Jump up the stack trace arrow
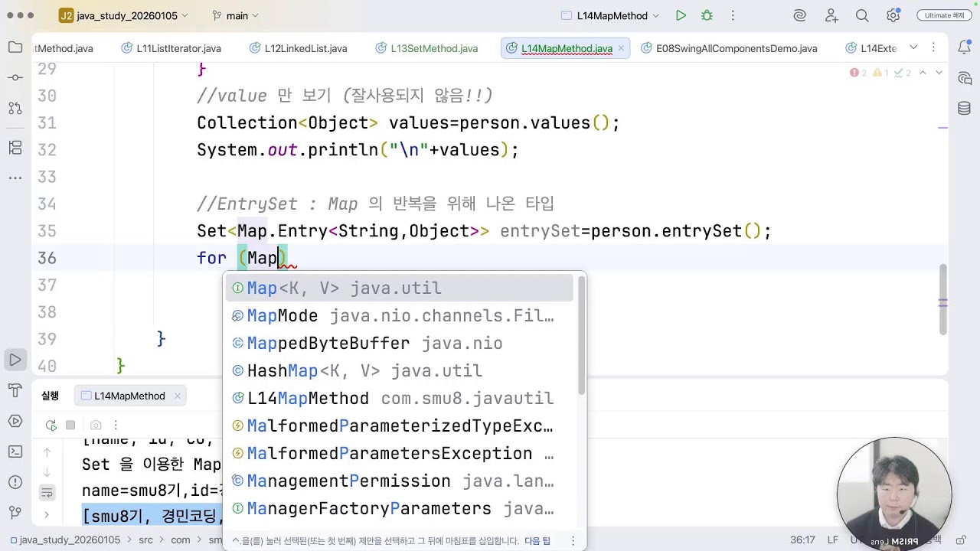 click(x=47, y=452)
